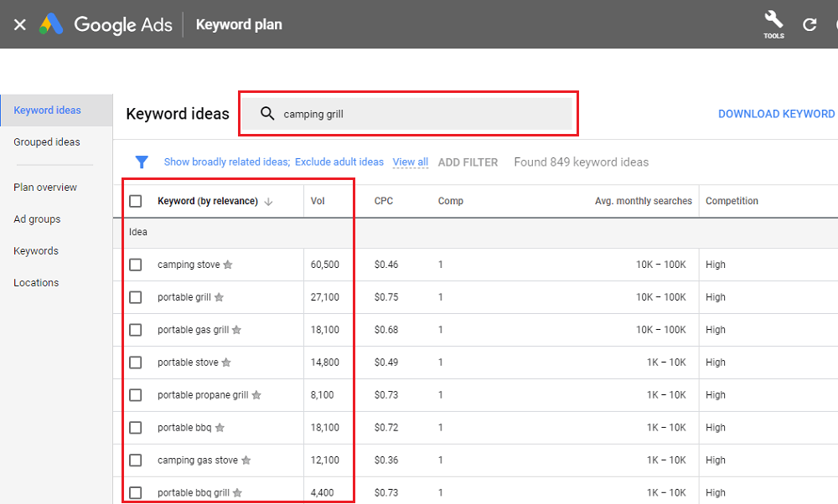The width and height of the screenshot is (838, 504).
Task: Close the Keyword plan with X icon
Action: click(20, 24)
